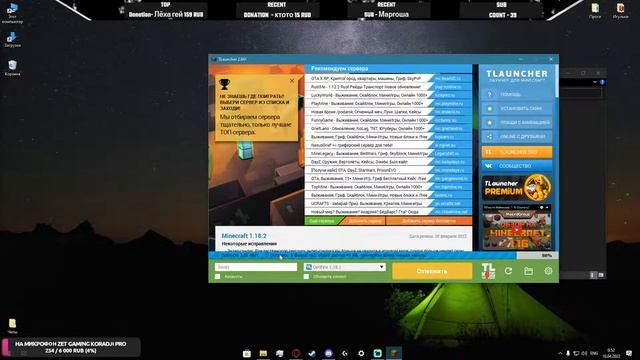Toggle the Update client checkbox
This screenshot has width=640, height=360.
(307, 277)
